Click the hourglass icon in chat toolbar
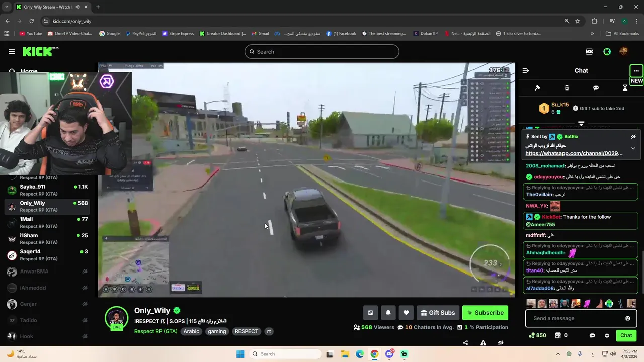Viewport: 644px width, 362px height. coord(625,88)
